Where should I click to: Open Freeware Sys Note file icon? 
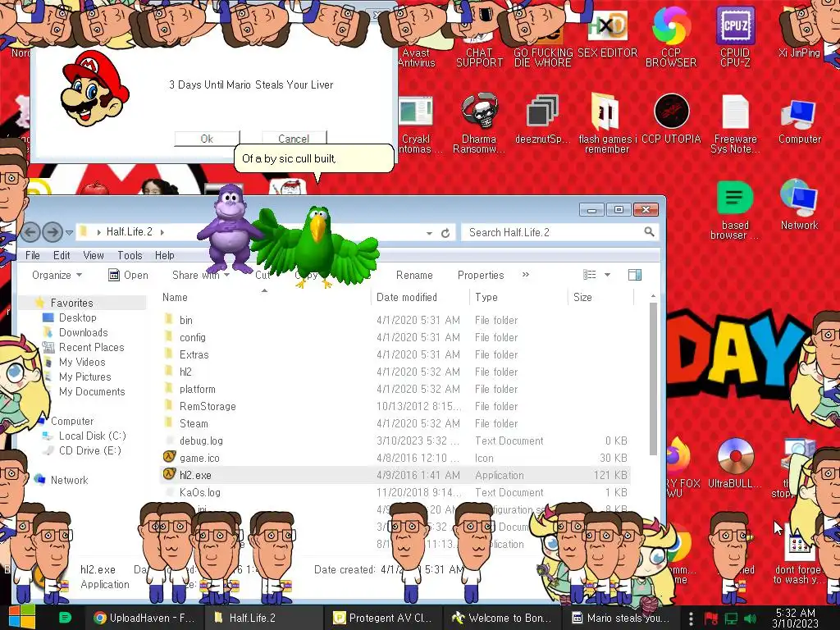pyautogui.click(x=735, y=123)
